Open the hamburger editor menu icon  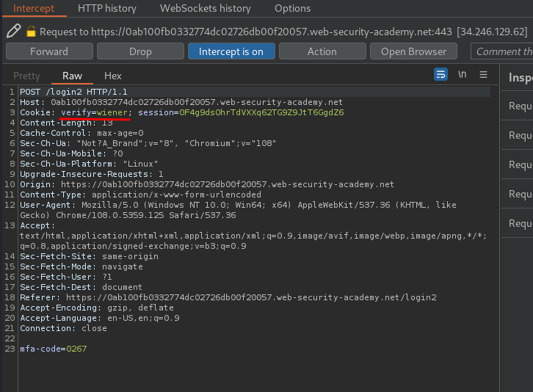483,74
